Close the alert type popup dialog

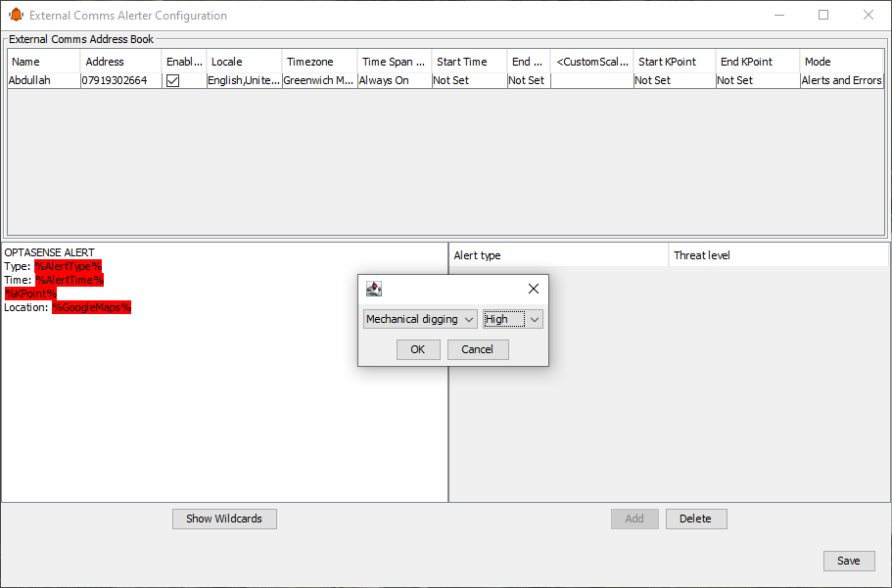534,289
